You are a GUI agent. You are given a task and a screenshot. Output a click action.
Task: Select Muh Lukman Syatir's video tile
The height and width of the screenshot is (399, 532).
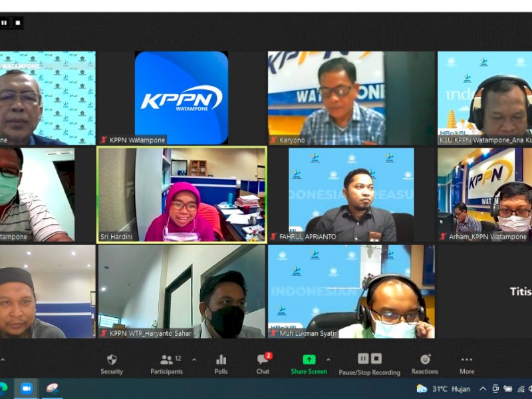pos(351,291)
